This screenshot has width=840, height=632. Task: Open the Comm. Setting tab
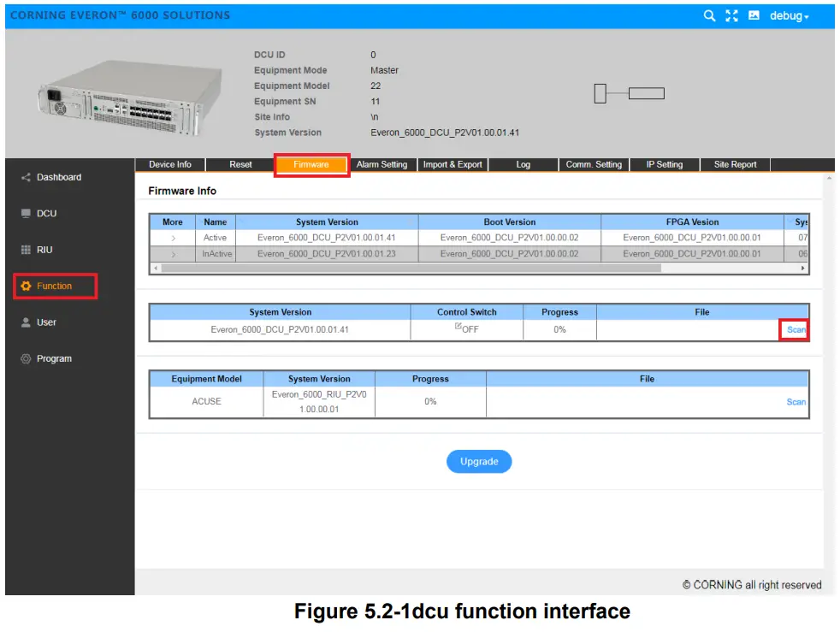tap(595, 164)
